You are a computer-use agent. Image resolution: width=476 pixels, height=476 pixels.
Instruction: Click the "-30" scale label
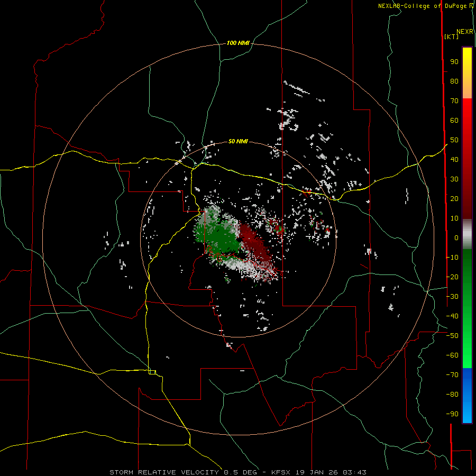click(x=452, y=296)
